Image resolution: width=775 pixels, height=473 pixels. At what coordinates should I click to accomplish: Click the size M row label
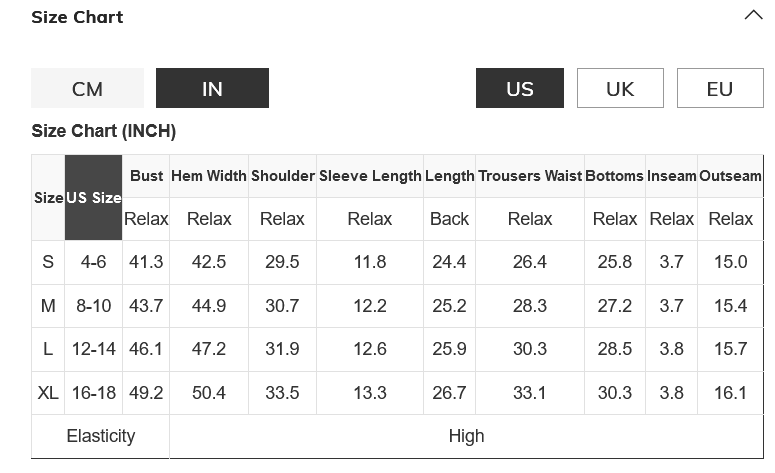coord(48,306)
